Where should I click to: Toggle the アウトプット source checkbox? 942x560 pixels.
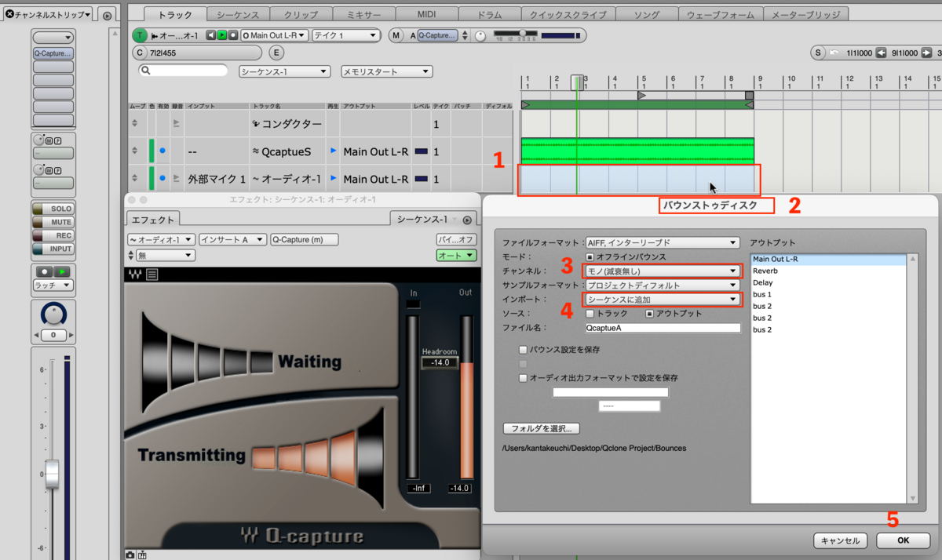(648, 314)
